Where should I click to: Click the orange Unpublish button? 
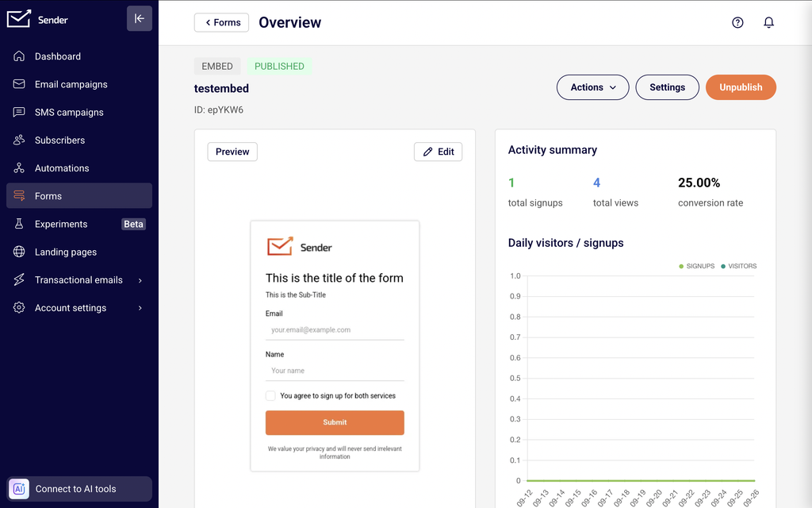point(741,87)
